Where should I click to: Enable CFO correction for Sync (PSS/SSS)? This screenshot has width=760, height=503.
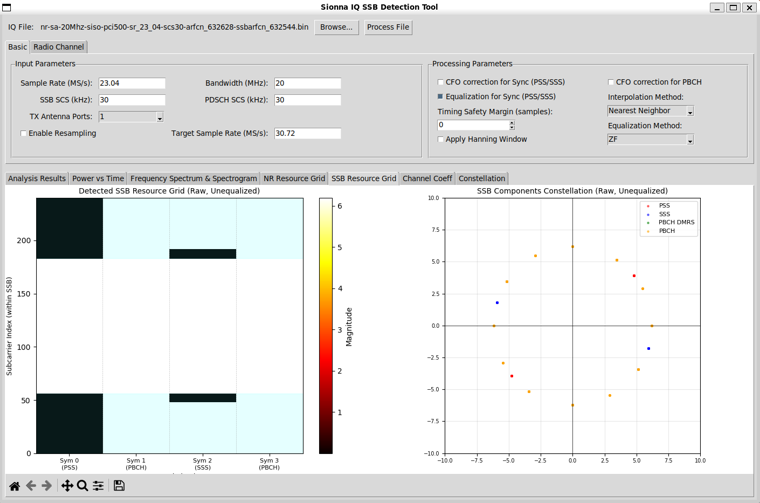click(441, 83)
